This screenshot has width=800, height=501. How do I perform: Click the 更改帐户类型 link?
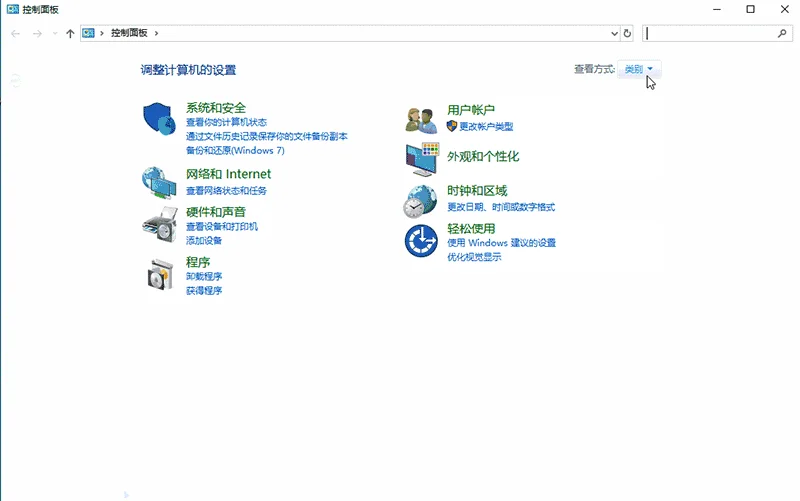(x=486, y=126)
